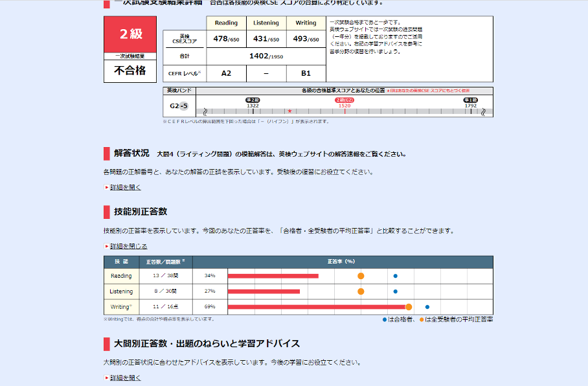
Task: Select the Reading column header in score table
Action: tap(226, 23)
